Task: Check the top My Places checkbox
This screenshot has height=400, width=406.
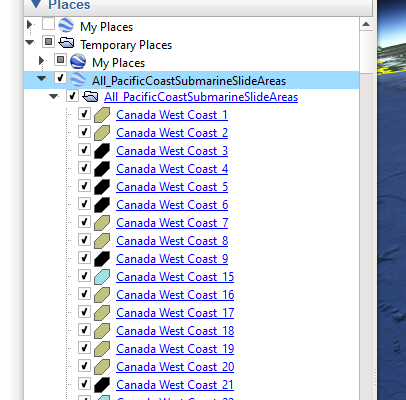Action: pyautogui.click(x=49, y=24)
